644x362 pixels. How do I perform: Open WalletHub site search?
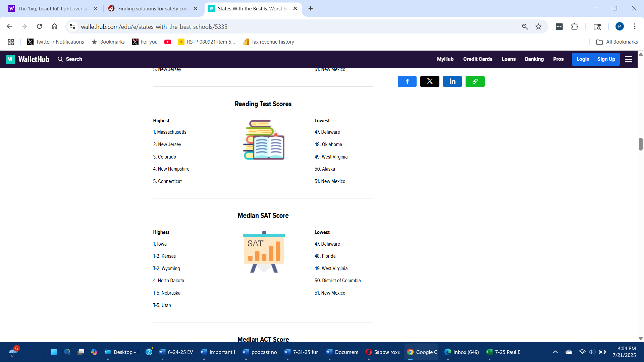pos(70,59)
